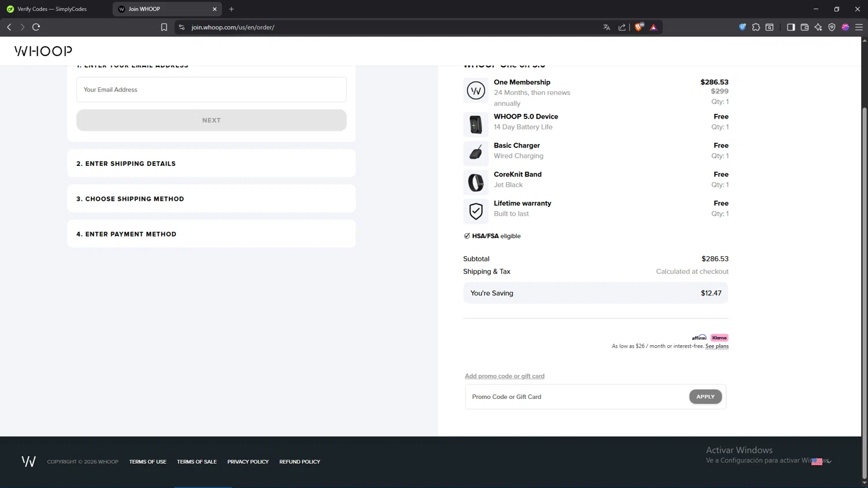Screen dimensions: 868x488
Task: Click the Your Email Address field
Action: pyautogui.click(x=211, y=90)
